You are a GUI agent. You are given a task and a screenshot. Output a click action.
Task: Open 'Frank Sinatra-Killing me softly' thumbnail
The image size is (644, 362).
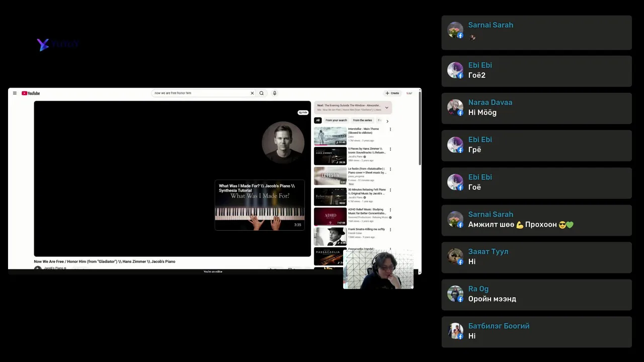click(330, 236)
